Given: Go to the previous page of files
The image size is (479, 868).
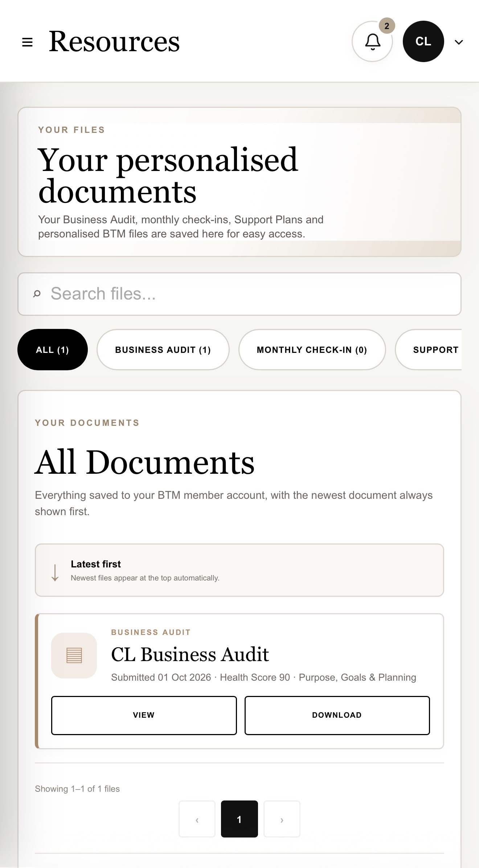Looking at the screenshot, I should pos(197,819).
